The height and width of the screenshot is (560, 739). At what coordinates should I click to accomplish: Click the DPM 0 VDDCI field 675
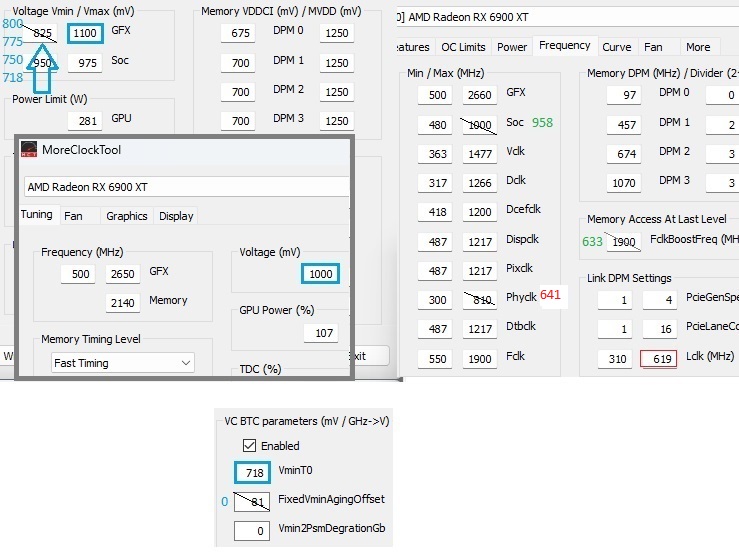click(238, 33)
